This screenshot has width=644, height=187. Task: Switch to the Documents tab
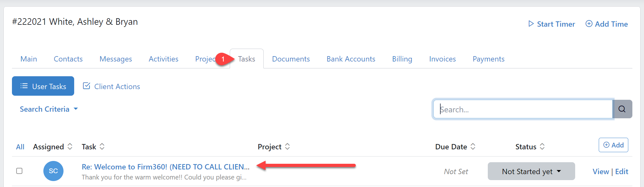coord(291,59)
